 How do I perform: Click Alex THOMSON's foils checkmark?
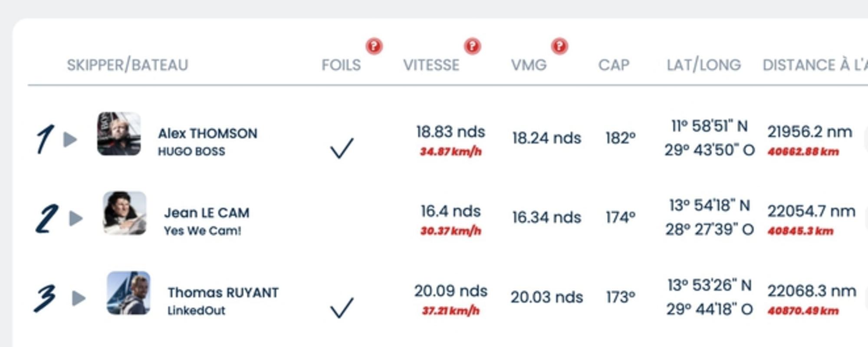(342, 148)
